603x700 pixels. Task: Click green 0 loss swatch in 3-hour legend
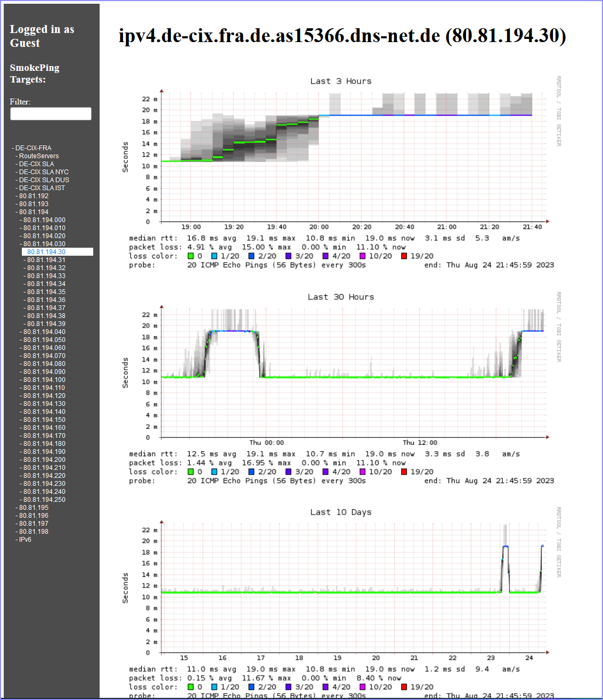[x=191, y=256]
